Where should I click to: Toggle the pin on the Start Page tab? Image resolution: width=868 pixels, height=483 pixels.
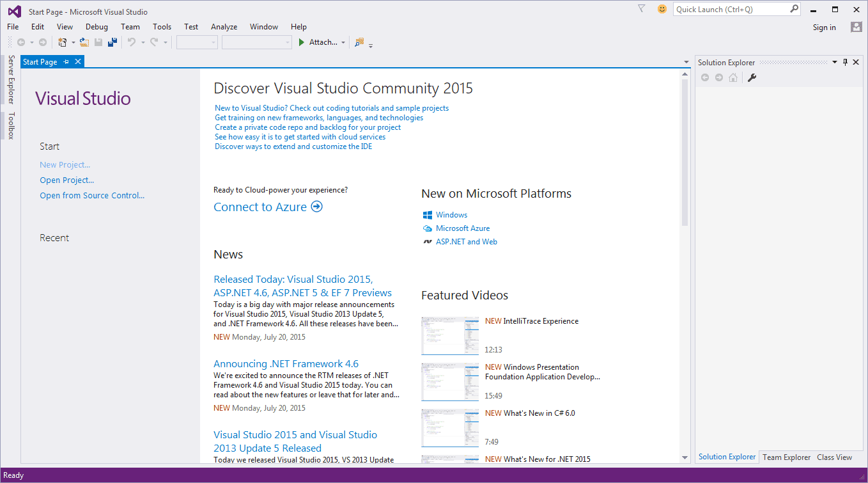pos(66,62)
